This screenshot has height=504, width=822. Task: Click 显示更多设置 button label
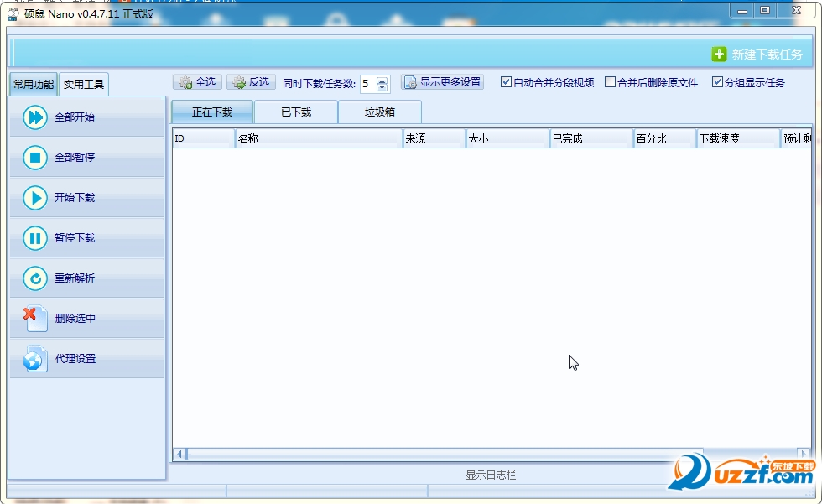(x=450, y=82)
